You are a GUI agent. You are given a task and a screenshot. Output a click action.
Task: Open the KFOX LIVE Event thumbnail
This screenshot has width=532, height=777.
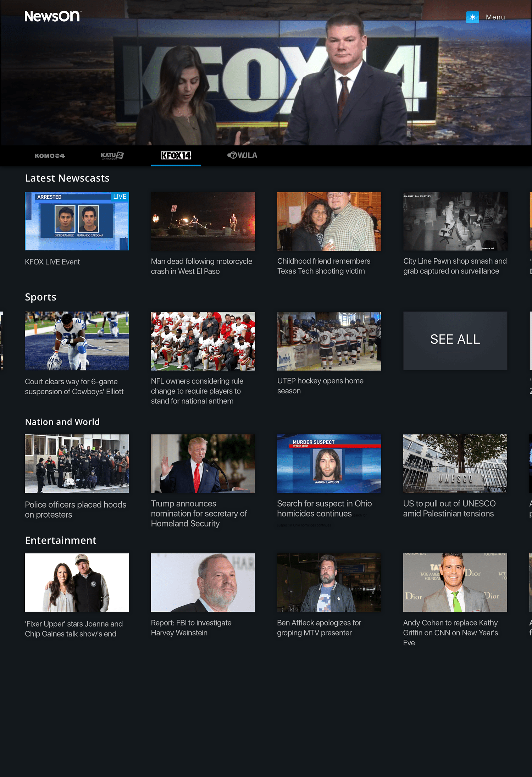tap(77, 221)
